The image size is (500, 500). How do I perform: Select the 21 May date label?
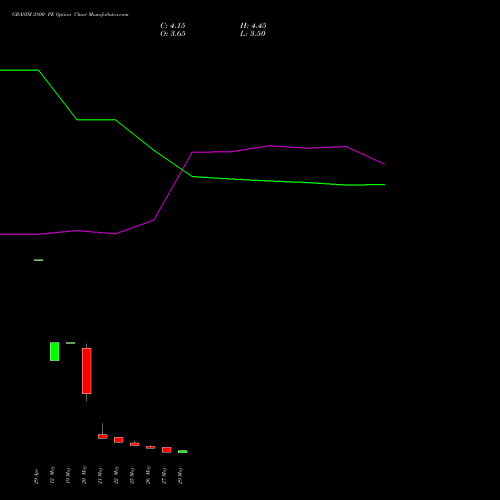(x=100, y=476)
